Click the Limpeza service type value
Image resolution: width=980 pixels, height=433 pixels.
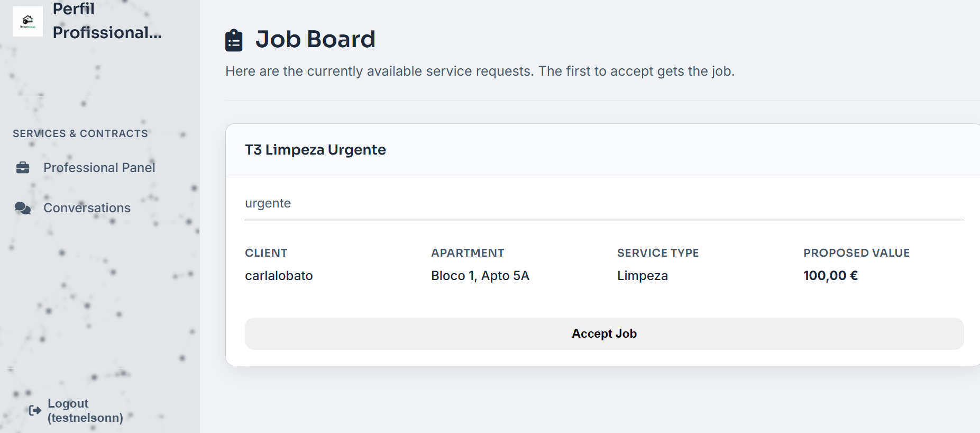[642, 276]
